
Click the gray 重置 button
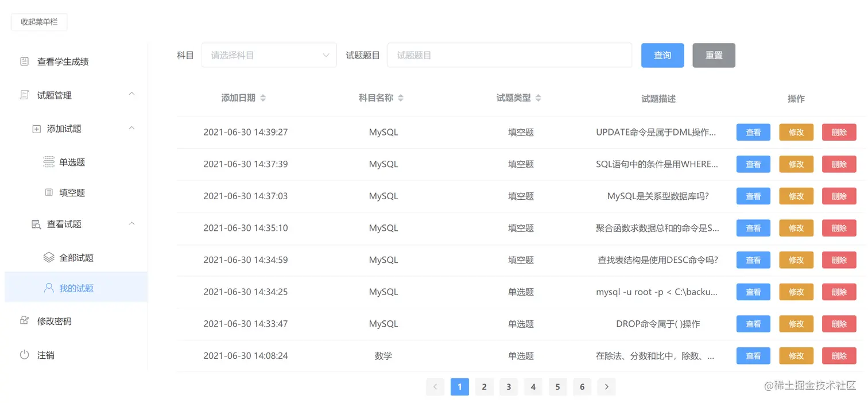point(714,55)
